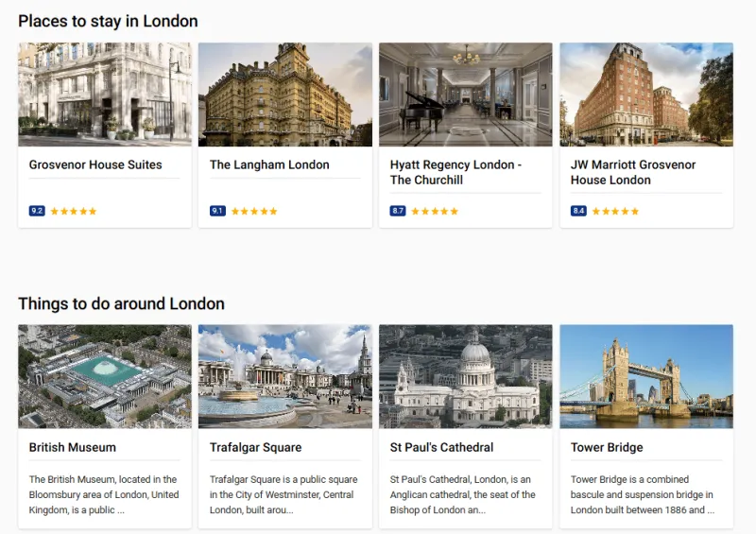Open the St Paul's Cathedral photo
756x534 pixels.
click(x=466, y=376)
